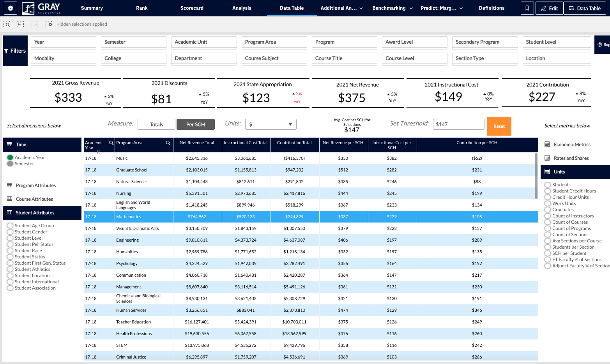Open the Definitions tab

point(492,8)
